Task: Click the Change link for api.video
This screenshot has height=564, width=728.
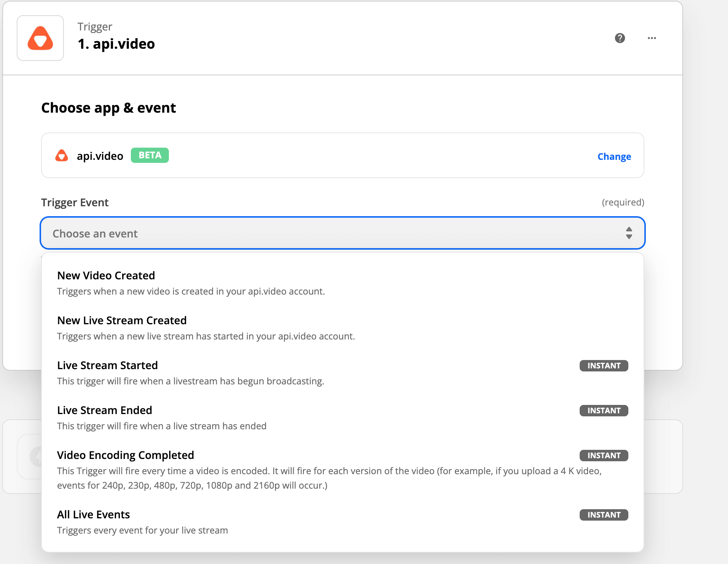Action: coord(614,156)
